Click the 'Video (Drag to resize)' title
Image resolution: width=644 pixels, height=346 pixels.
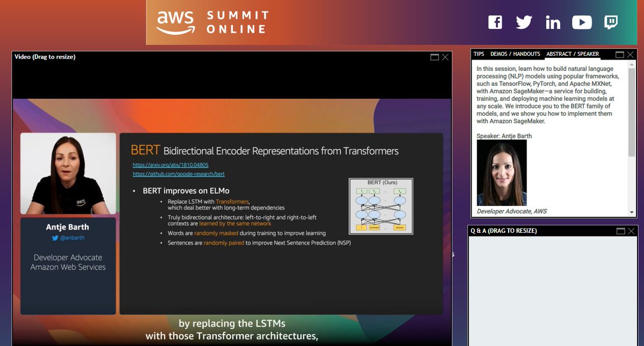pyautogui.click(x=45, y=57)
